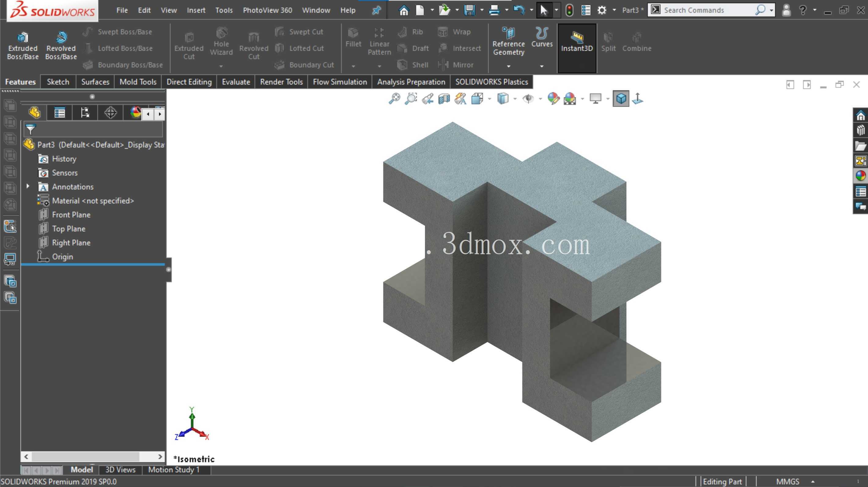Screen dimensions: 868x487
Task: Open Appearances pane in task pane
Action: [x=861, y=175]
